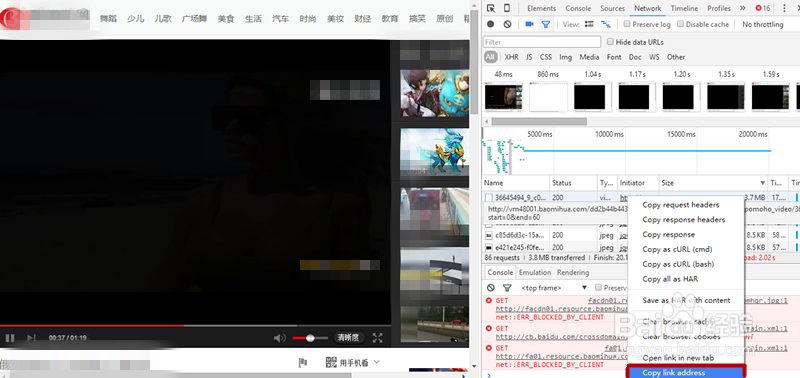Clear the network log
800x378 pixels.
tap(507, 24)
